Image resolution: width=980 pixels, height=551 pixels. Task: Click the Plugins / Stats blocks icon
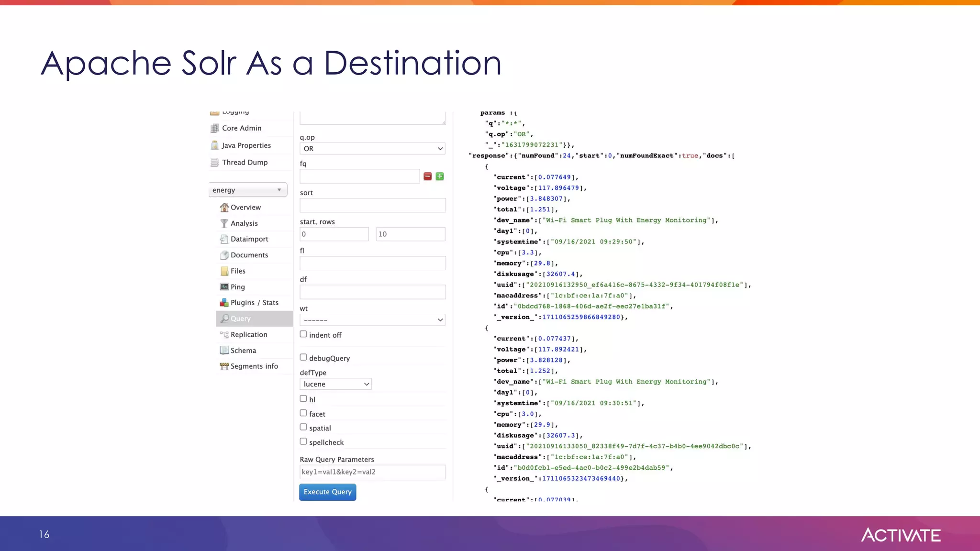point(224,303)
